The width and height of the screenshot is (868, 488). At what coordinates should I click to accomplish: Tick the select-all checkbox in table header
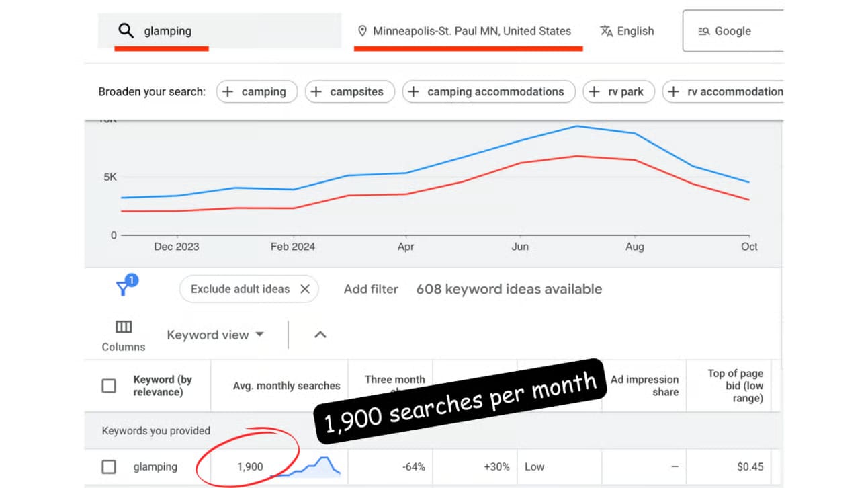pos(108,386)
